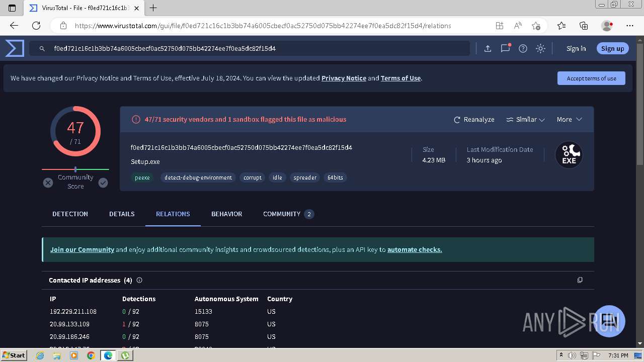The width and height of the screenshot is (644, 362).
Task: Expand the Similar dropdown
Action: click(525, 120)
